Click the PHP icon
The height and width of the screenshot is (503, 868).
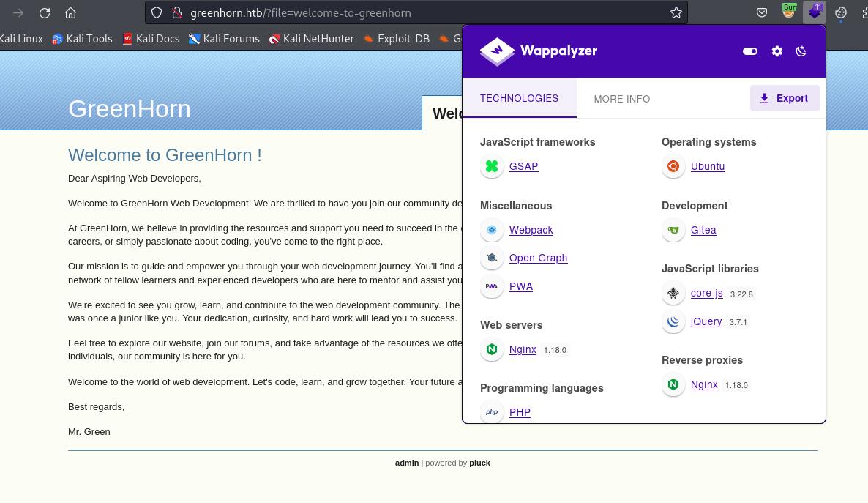[x=492, y=412]
